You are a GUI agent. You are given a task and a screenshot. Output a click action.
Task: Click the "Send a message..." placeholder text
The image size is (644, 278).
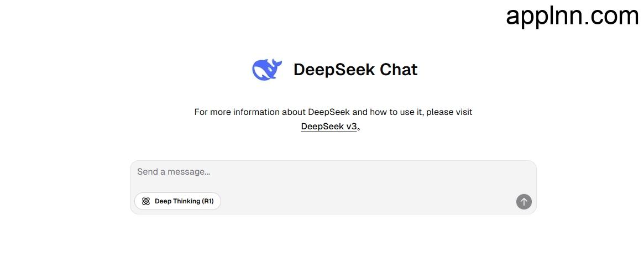click(x=174, y=172)
